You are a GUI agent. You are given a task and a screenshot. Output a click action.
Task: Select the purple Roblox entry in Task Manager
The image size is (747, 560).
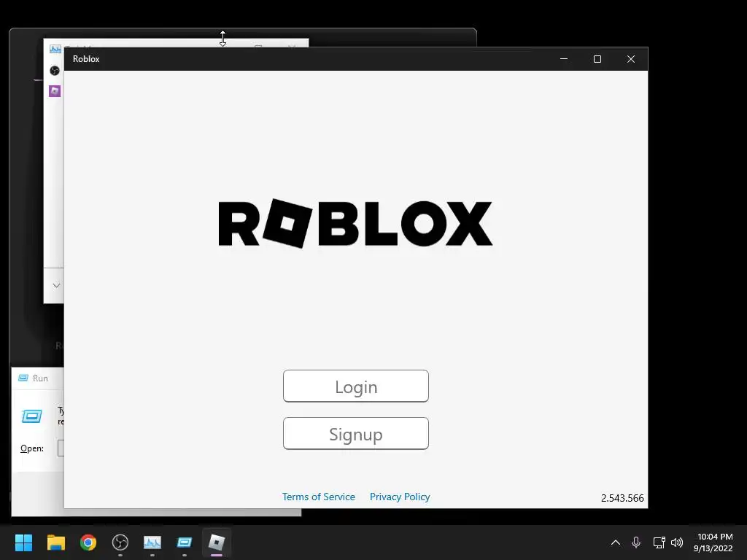pyautogui.click(x=55, y=91)
